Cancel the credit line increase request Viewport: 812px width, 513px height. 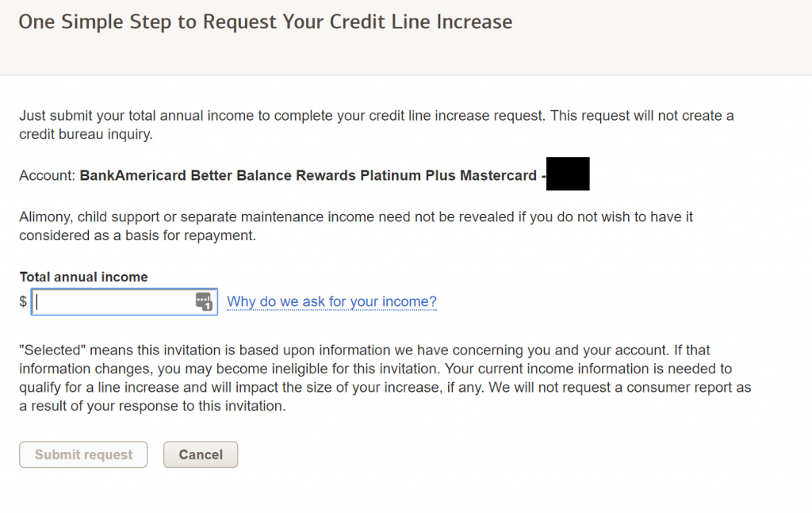[201, 454]
